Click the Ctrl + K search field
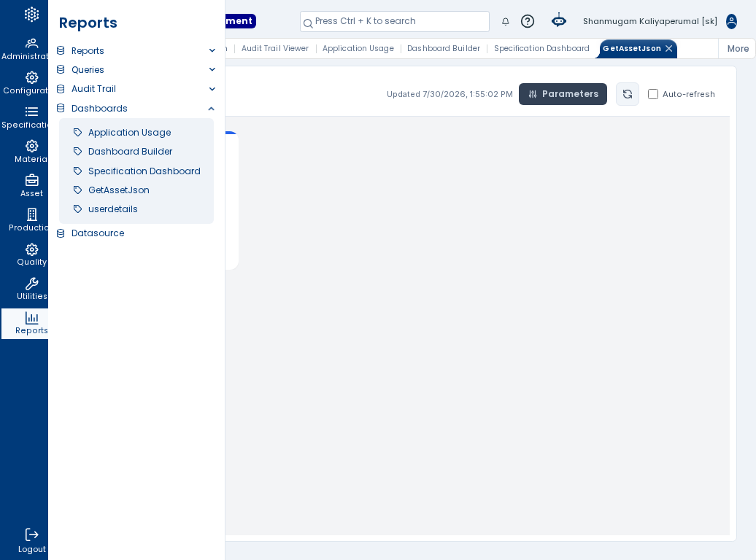 coord(394,21)
